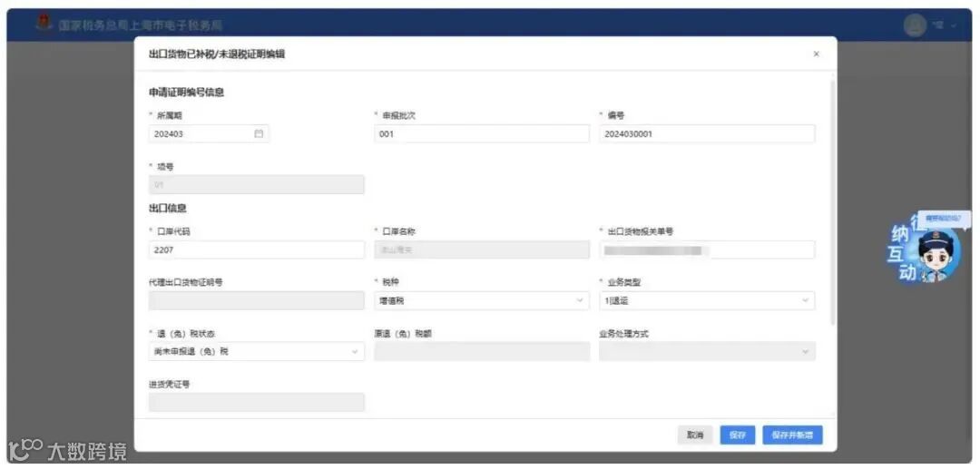Expand the 业务类型 dropdown showing 1|退运
980x469 pixels.
click(707, 301)
